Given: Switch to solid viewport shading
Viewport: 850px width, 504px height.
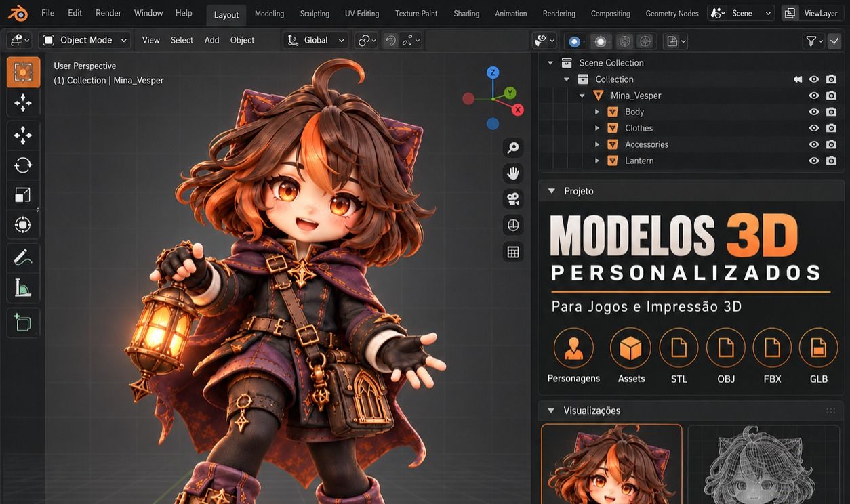Looking at the screenshot, I should (601, 41).
